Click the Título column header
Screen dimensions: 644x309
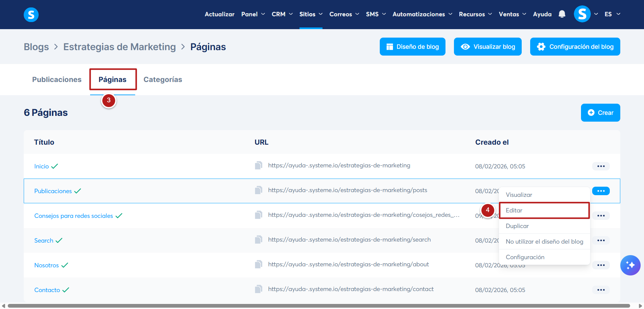click(x=44, y=142)
